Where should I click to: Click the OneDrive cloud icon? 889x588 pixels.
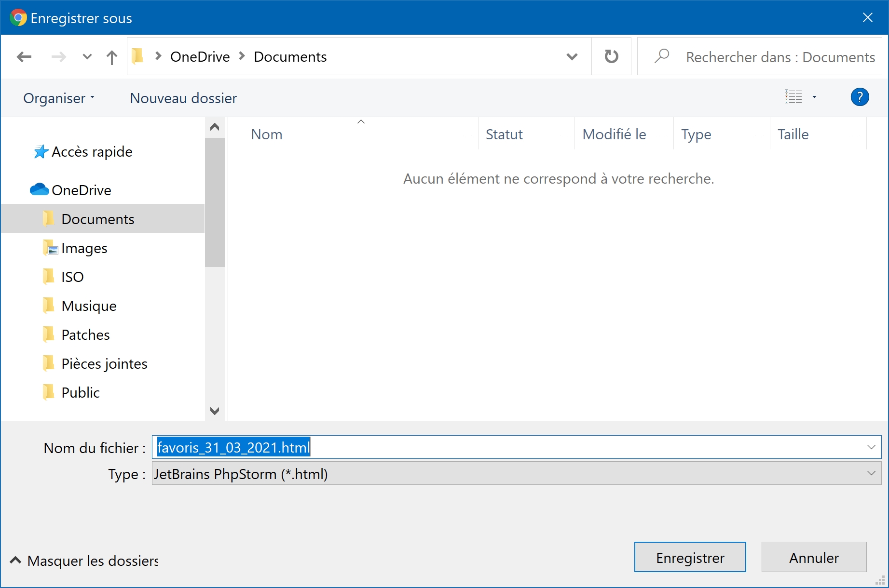(39, 189)
